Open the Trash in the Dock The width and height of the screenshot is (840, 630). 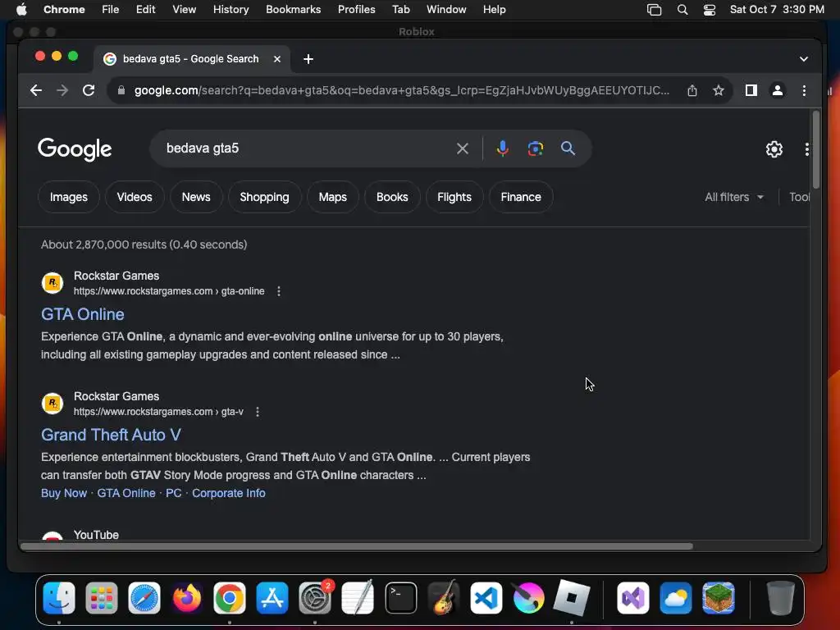781,598
